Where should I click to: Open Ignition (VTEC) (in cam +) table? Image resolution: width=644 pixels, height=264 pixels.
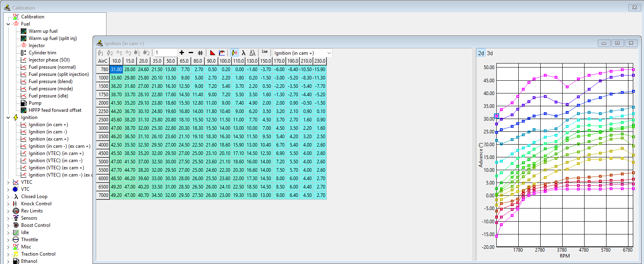point(56,153)
